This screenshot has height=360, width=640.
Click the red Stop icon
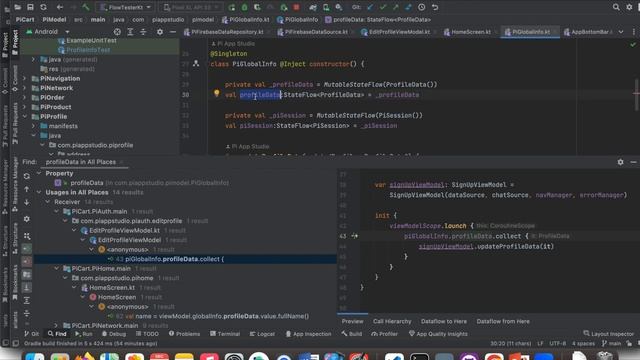pos(296,7)
